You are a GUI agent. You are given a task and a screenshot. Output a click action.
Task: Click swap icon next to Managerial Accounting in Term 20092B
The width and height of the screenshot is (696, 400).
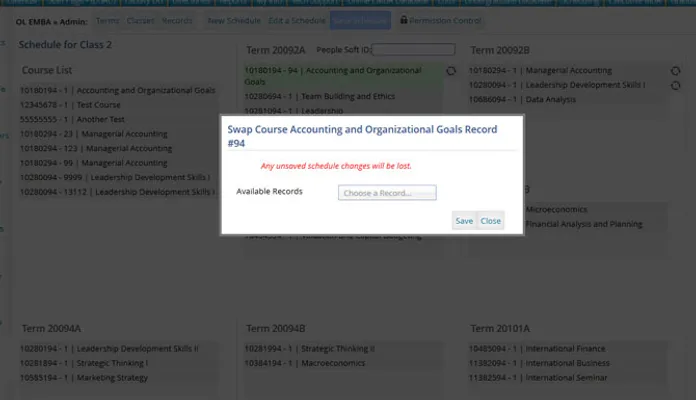point(676,71)
